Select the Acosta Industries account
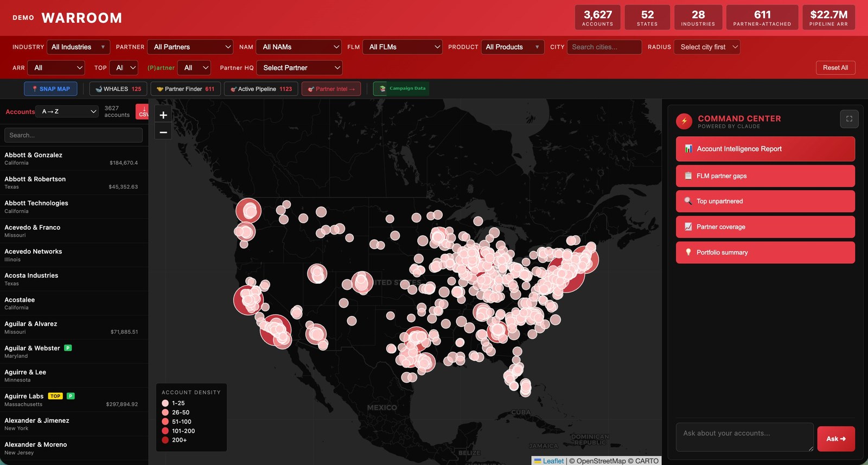The height and width of the screenshot is (465, 868). point(74,279)
